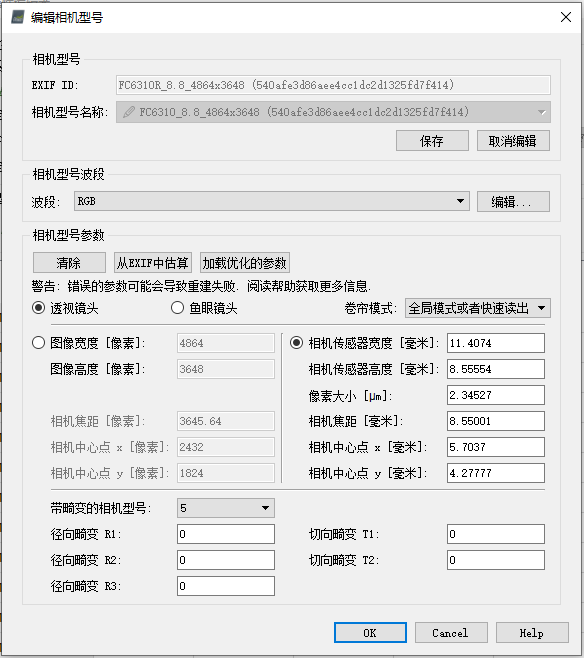Click 从EXIF中估算 button

pyautogui.click(x=153, y=263)
